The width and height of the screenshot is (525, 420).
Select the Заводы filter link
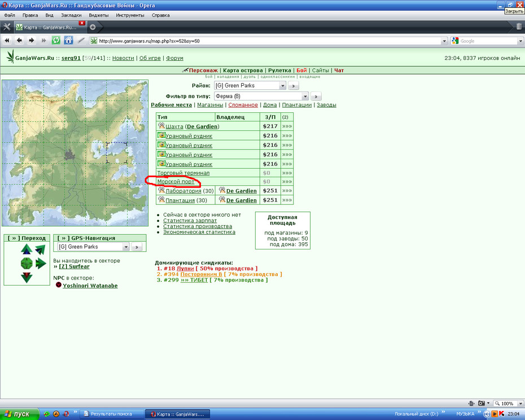pyautogui.click(x=326, y=105)
